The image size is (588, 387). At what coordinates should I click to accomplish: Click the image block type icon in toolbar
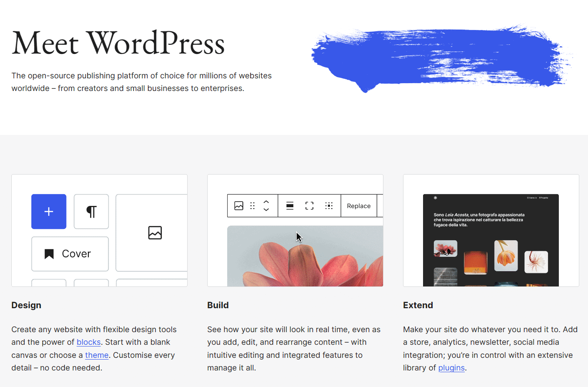pos(239,206)
